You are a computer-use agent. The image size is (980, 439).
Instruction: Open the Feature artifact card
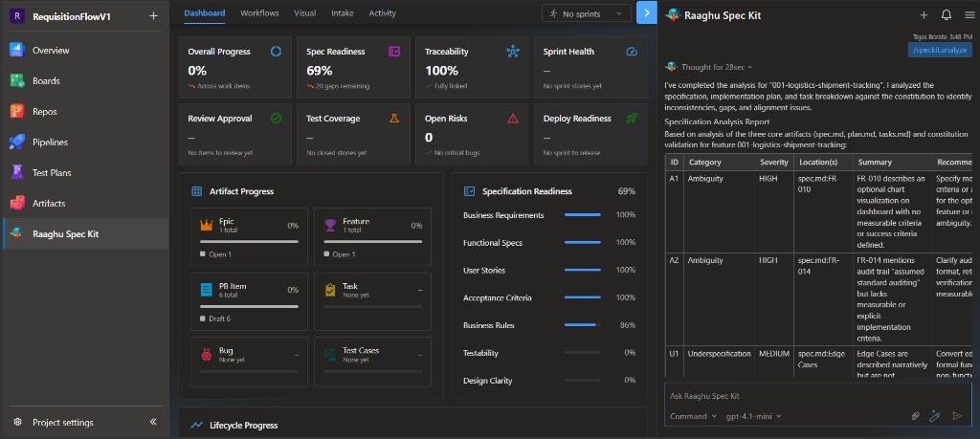pyautogui.click(x=372, y=236)
